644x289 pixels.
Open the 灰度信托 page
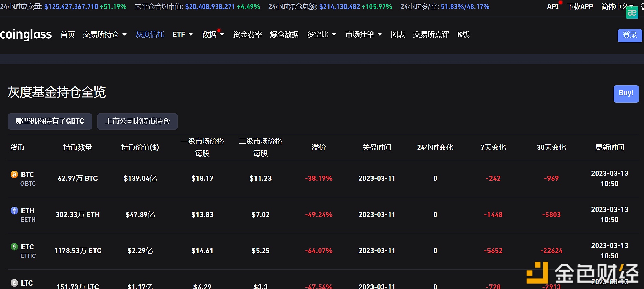[150, 34]
